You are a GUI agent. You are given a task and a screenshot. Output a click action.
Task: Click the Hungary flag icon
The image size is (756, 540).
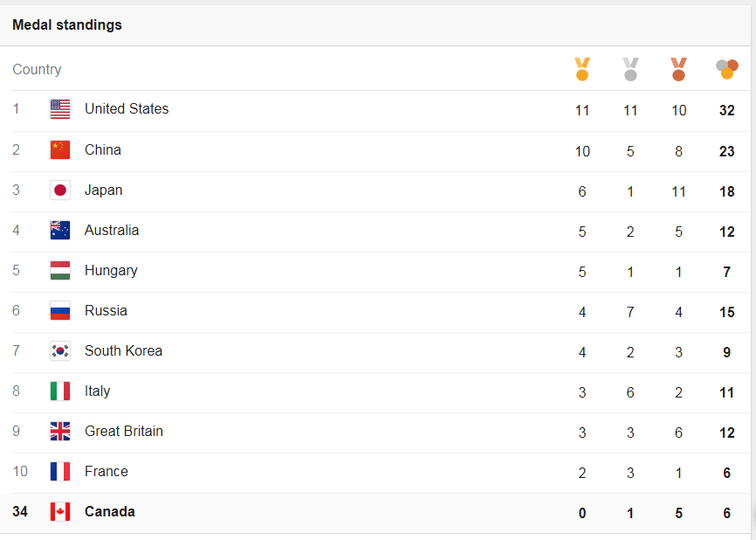tap(60, 271)
